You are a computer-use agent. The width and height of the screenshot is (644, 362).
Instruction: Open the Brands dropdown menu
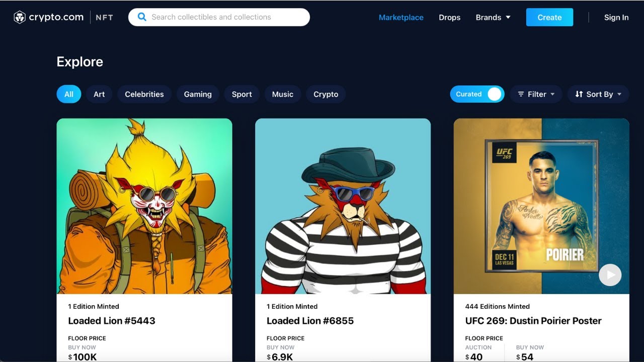(493, 17)
